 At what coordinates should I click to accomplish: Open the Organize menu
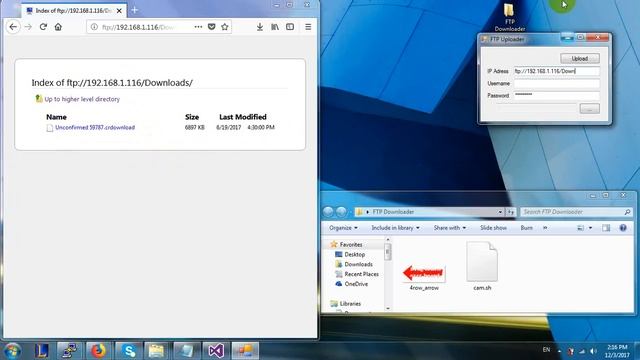pyautogui.click(x=343, y=228)
